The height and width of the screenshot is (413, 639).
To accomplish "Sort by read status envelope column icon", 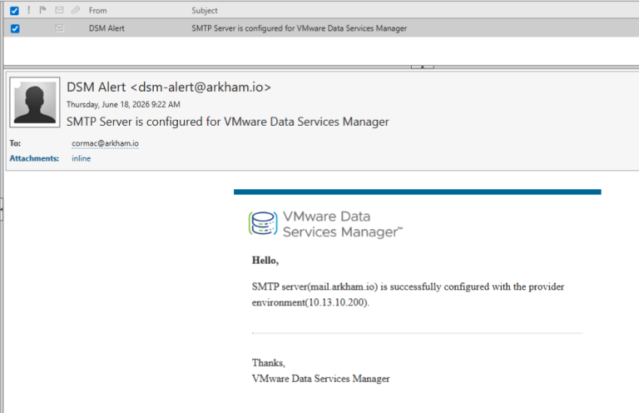I will click(59, 10).
